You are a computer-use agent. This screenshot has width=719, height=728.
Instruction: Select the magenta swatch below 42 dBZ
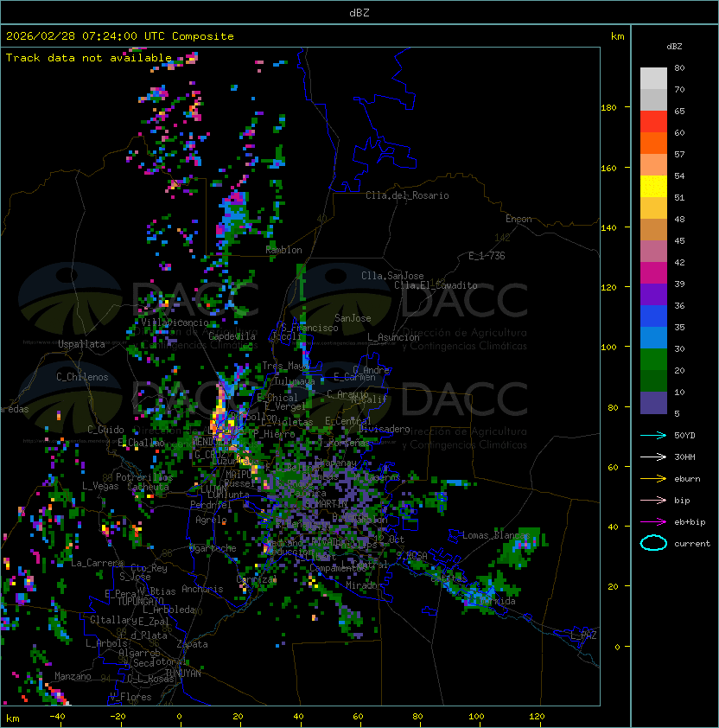(x=653, y=273)
